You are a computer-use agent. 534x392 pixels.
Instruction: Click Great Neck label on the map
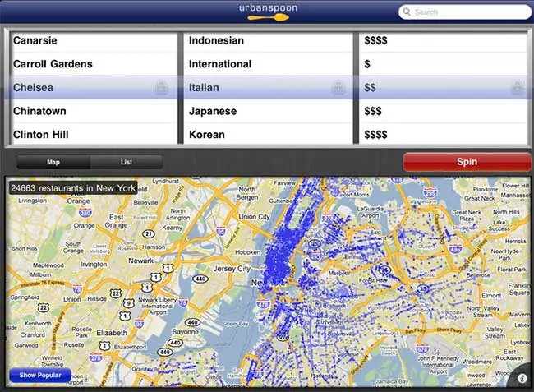480,198
